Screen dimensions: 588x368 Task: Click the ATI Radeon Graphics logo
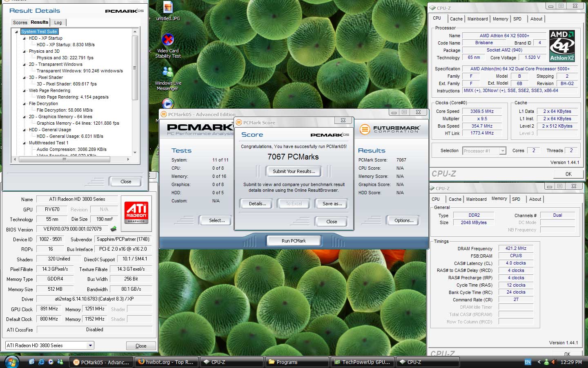pos(136,213)
